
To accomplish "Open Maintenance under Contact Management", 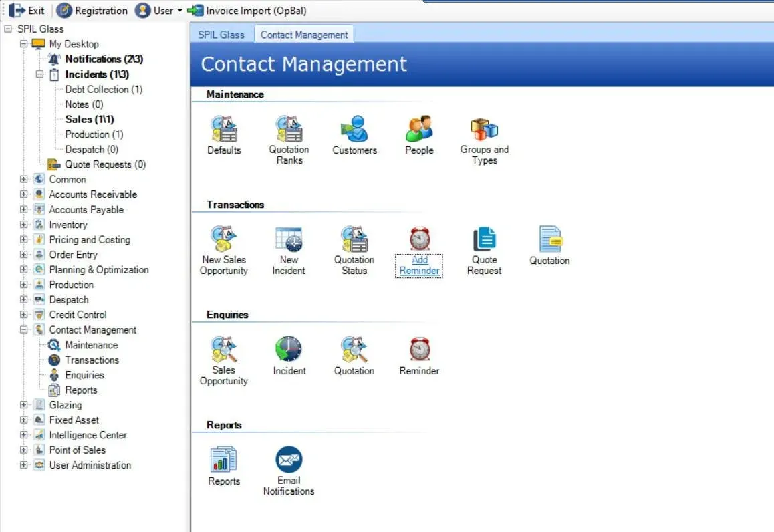I will 92,345.
